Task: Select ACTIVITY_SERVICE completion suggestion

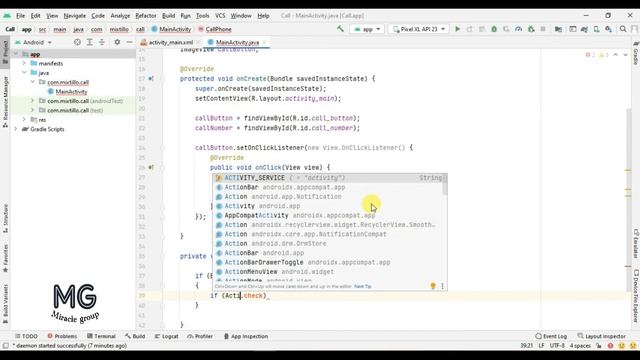Action: (x=329, y=178)
